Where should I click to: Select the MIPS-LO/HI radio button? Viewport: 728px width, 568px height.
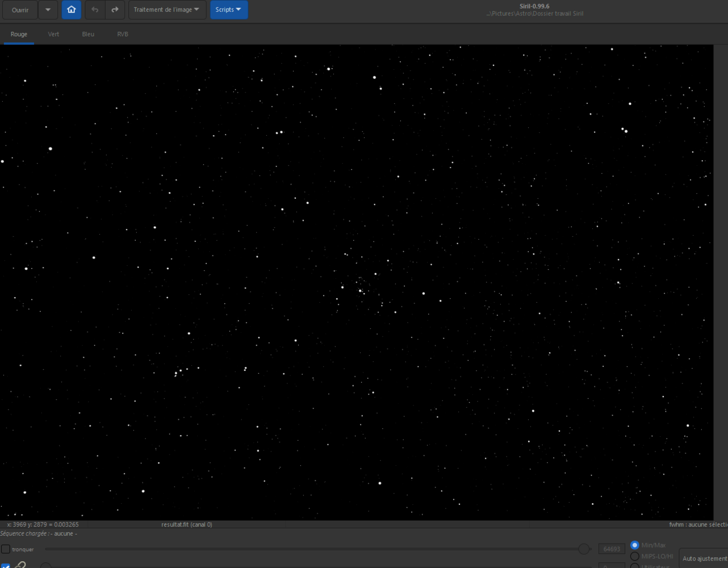click(x=634, y=557)
